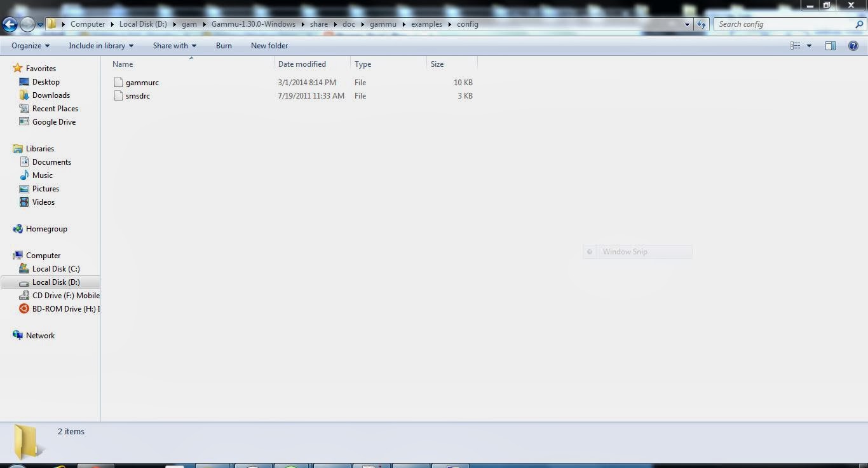Click the folder icon in address bar

pyautogui.click(x=52, y=24)
